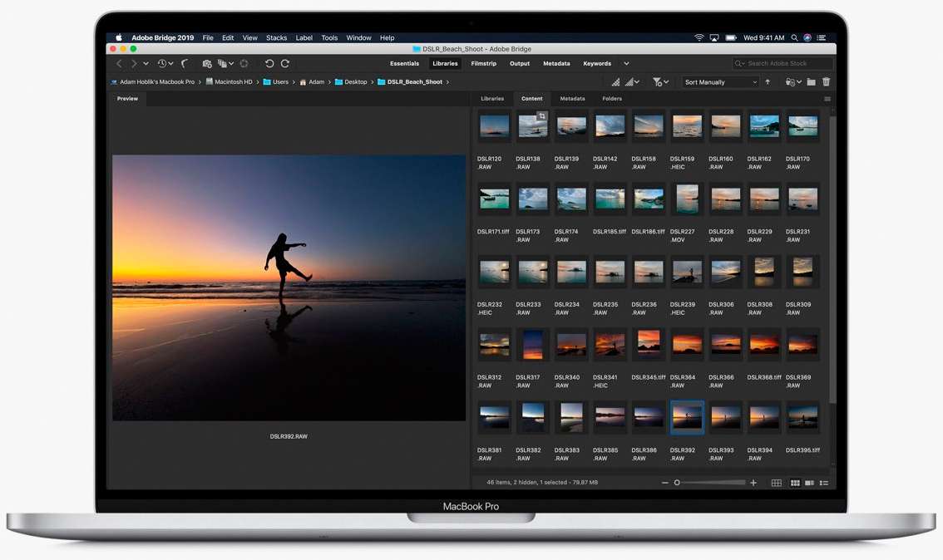Create a new folder using the toolbar icon
This screenshot has height=560, width=943.
811,81
